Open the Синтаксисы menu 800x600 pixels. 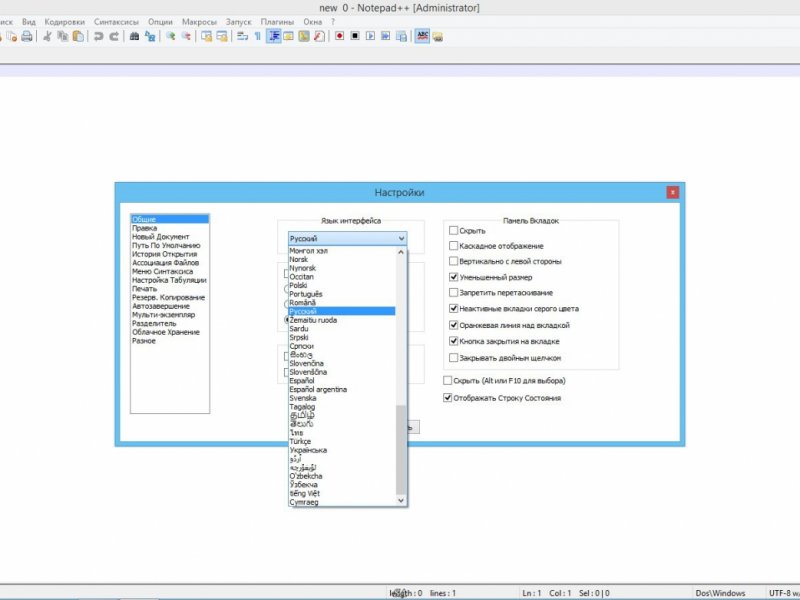pos(116,22)
